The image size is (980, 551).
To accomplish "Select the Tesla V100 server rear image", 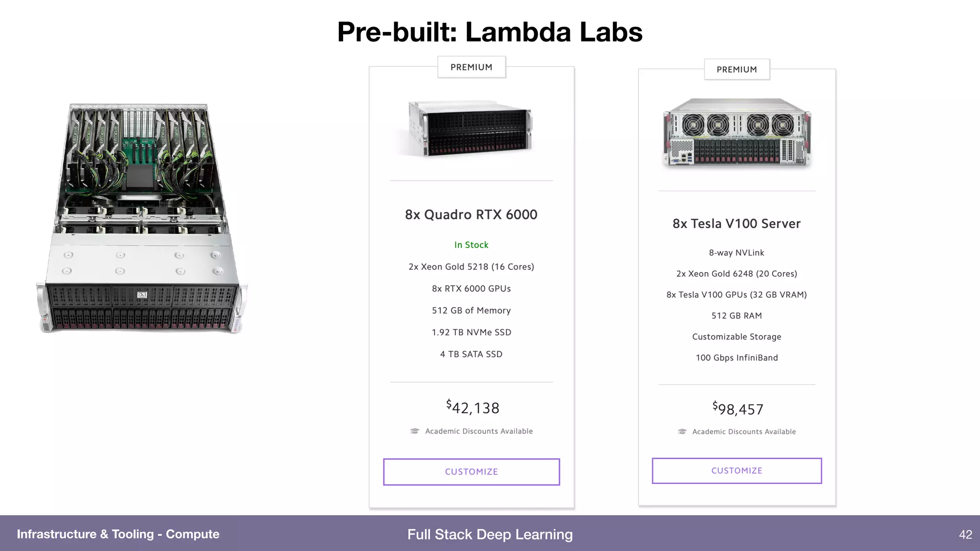I will 736,132.
